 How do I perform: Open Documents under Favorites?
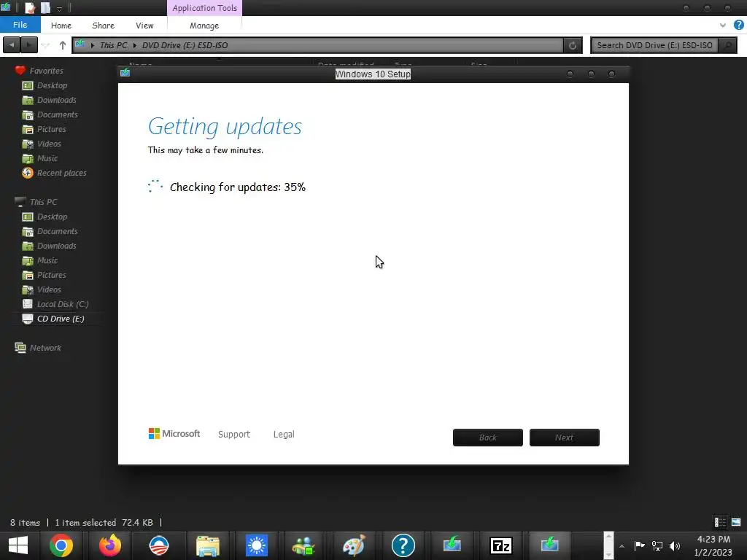(57, 114)
